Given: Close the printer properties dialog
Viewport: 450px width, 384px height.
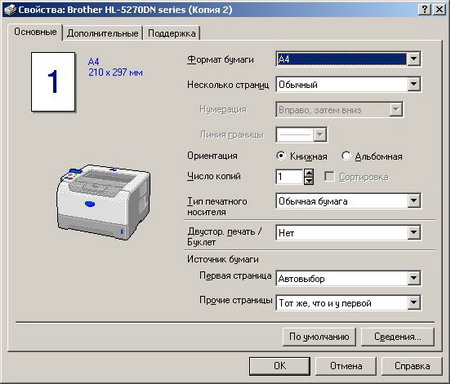Looking at the screenshot, I should tap(440, 9).
